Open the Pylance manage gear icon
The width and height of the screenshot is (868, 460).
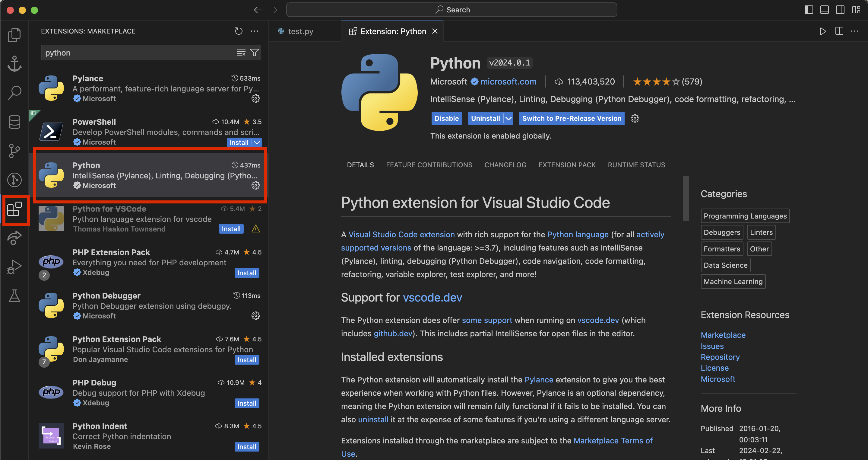256,98
